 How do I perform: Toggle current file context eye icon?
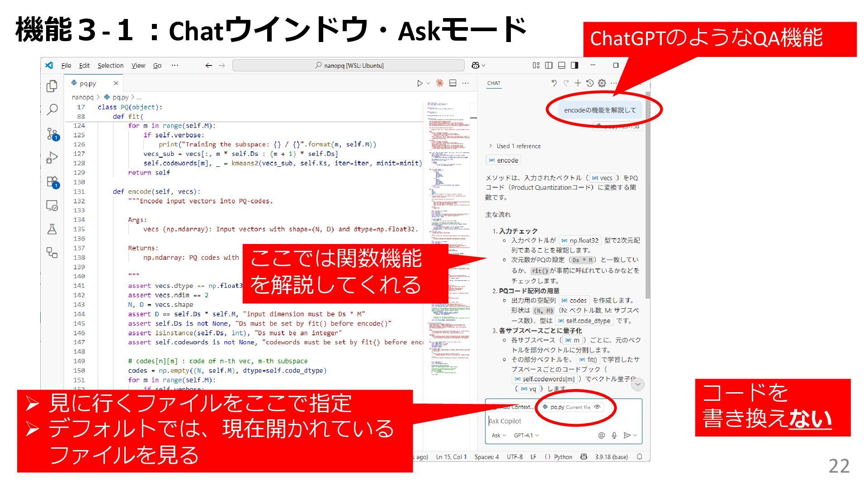(597, 407)
